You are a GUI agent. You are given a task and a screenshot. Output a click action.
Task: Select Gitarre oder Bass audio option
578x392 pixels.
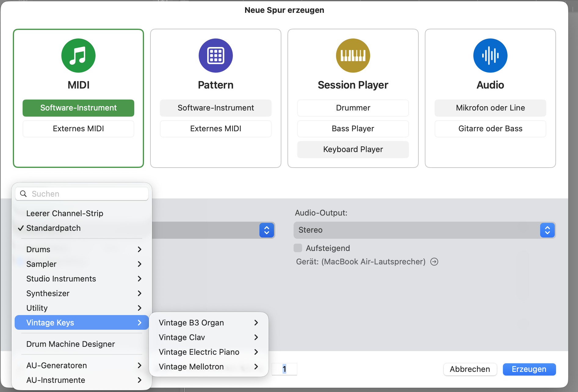pos(490,129)
